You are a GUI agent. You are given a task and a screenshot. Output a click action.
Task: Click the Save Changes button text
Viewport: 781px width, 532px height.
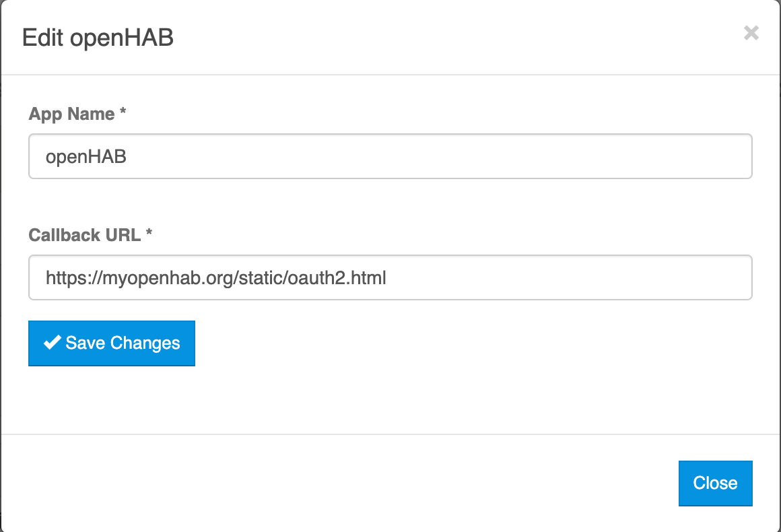pyautogui.click(x=123, y=343)
